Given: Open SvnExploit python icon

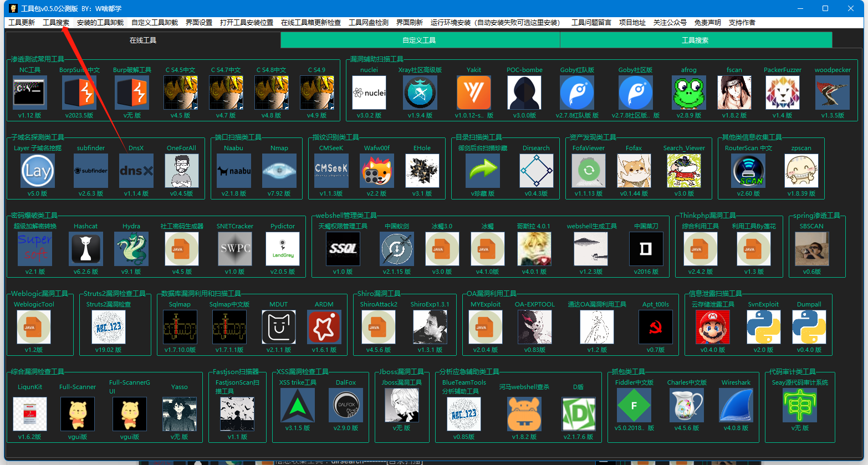Looking at the screenshot, I should point(764,327).
